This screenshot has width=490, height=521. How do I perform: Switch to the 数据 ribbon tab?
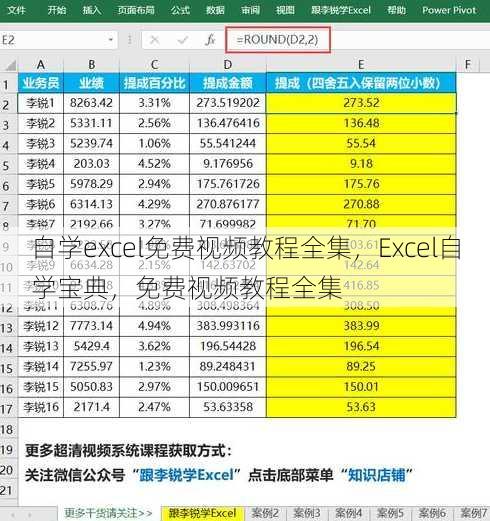click(x=215, y=10)
